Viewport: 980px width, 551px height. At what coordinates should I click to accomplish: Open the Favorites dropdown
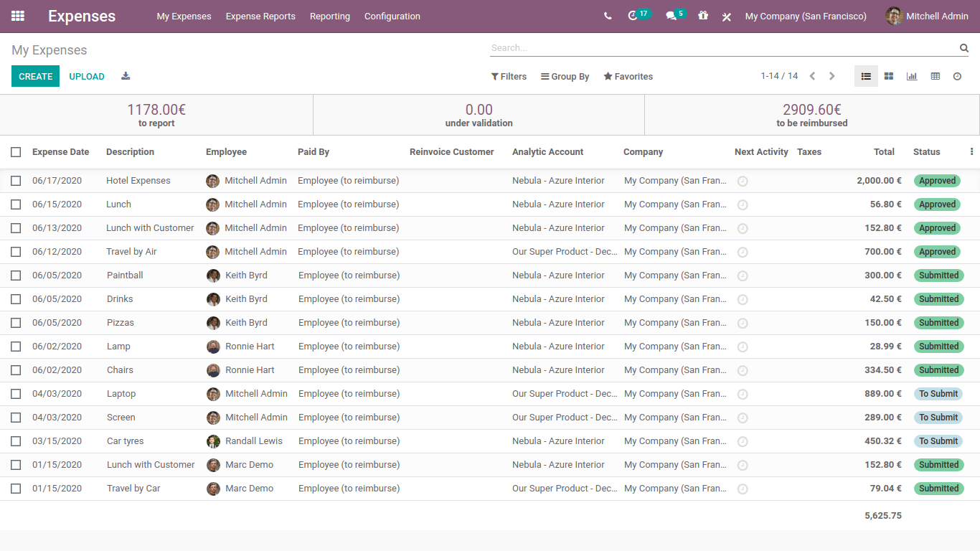click(628, 76)
